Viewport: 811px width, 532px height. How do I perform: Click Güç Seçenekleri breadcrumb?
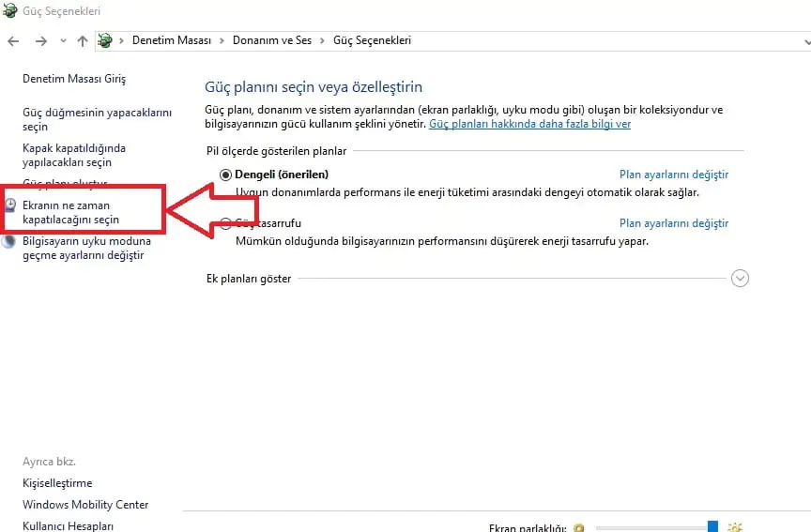click(372, 40)
